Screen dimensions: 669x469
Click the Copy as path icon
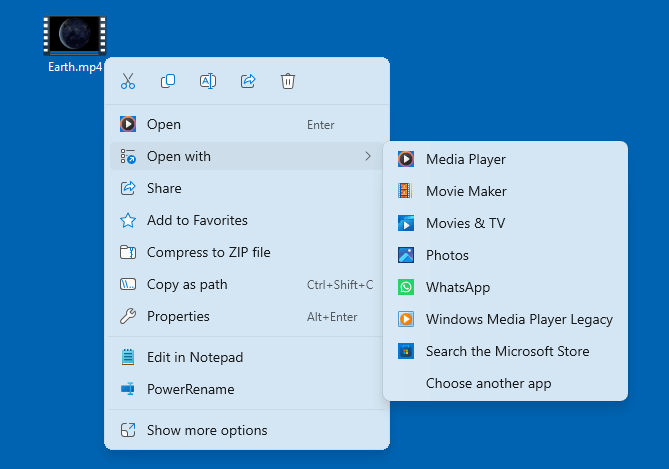tap(128, 284)
